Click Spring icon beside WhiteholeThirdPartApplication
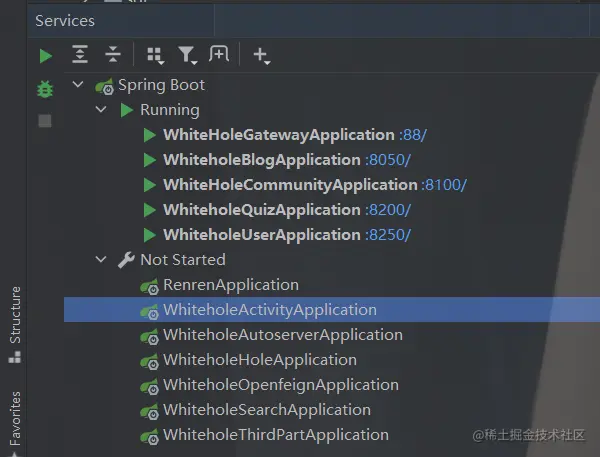 coord(149,436)
